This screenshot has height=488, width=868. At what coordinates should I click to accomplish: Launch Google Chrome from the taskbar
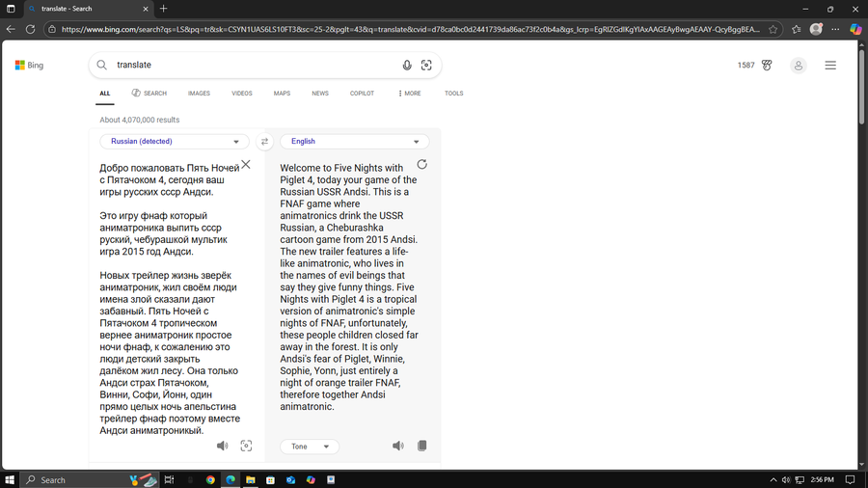click(210, 479)
